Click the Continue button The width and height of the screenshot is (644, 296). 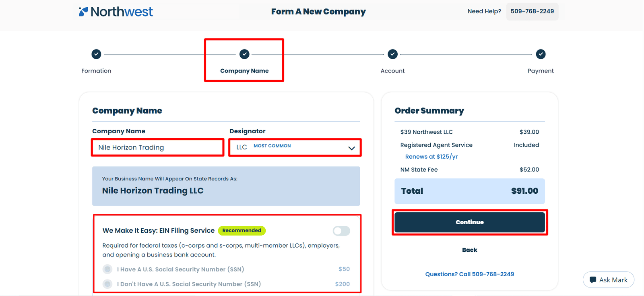pyautogui.click(x=470, y=222)
